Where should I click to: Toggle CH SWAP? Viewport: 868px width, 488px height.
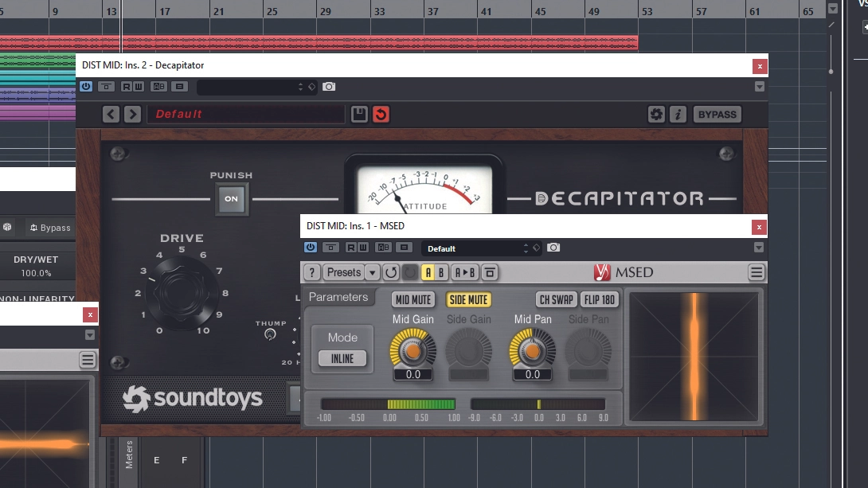coord(557,300)
